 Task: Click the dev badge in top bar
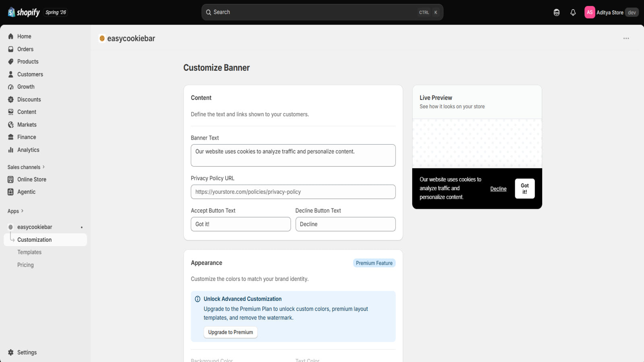click(632, 12)
